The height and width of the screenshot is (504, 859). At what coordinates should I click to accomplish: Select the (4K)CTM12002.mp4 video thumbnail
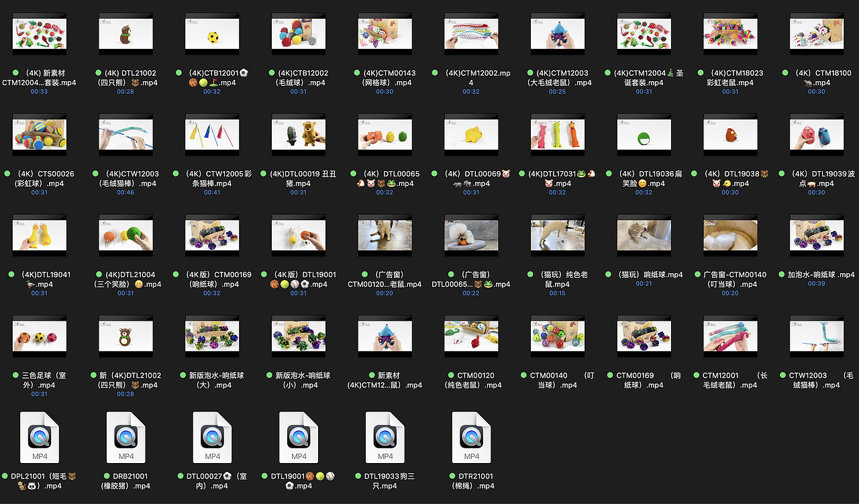pos(471,33)
